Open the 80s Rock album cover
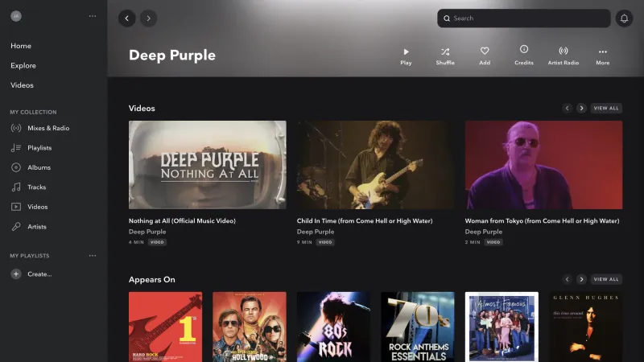Image resolution: width=644 pixels, height=362 pixels. pyautogui.click(x=333, y=327)
